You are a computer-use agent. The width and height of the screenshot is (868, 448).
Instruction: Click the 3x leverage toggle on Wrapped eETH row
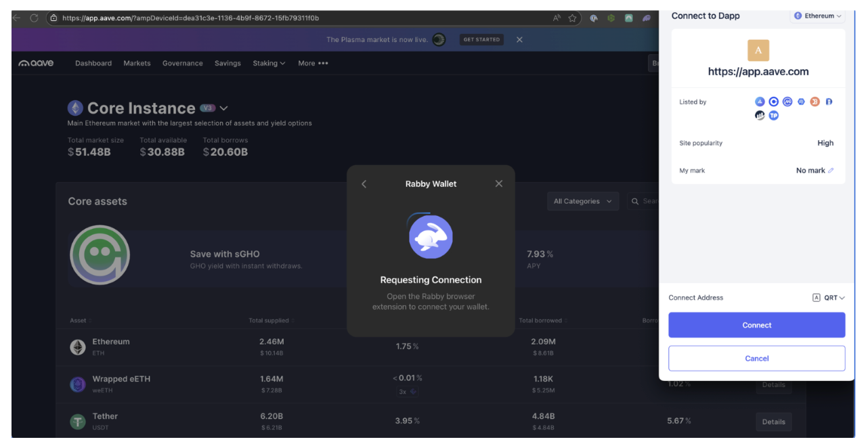408,391
